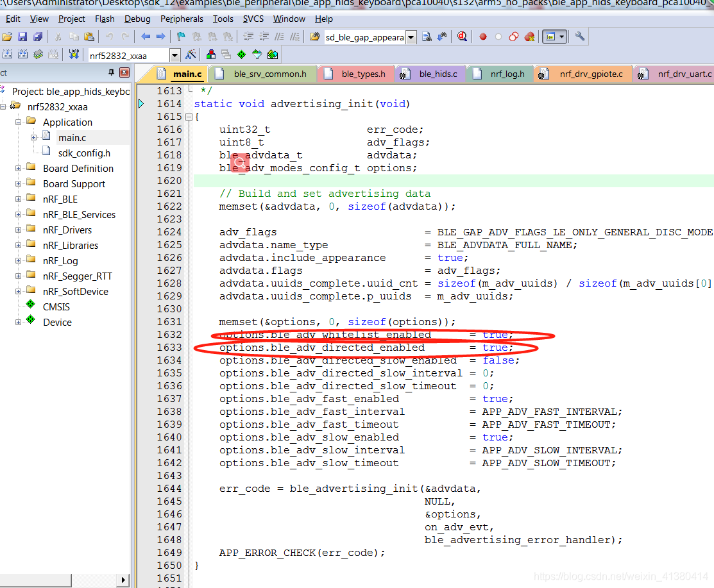This screenshot has width=714, height=588.
Task: Select the Board Support folder
Action: [x=74, y=184]
